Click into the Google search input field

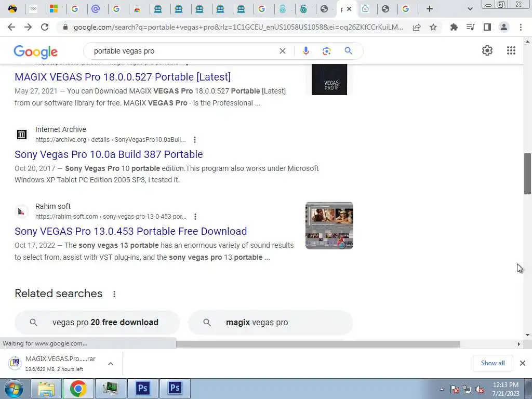click(183, 51)
